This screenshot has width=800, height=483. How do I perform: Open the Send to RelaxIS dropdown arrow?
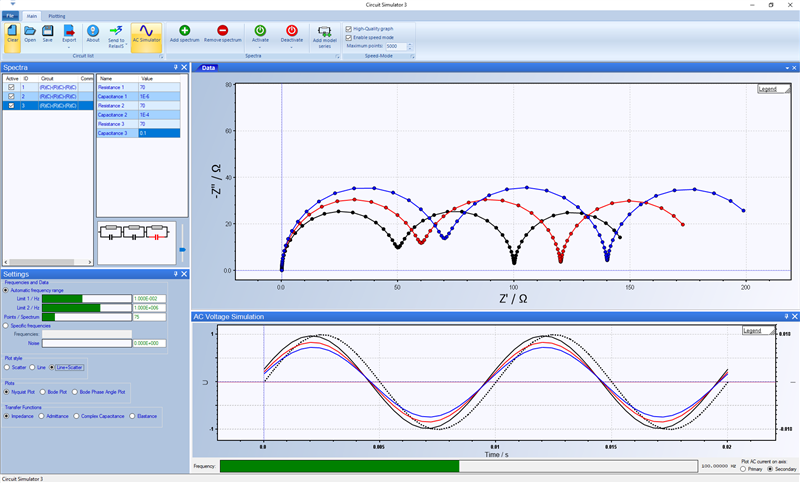click(127, 45)
